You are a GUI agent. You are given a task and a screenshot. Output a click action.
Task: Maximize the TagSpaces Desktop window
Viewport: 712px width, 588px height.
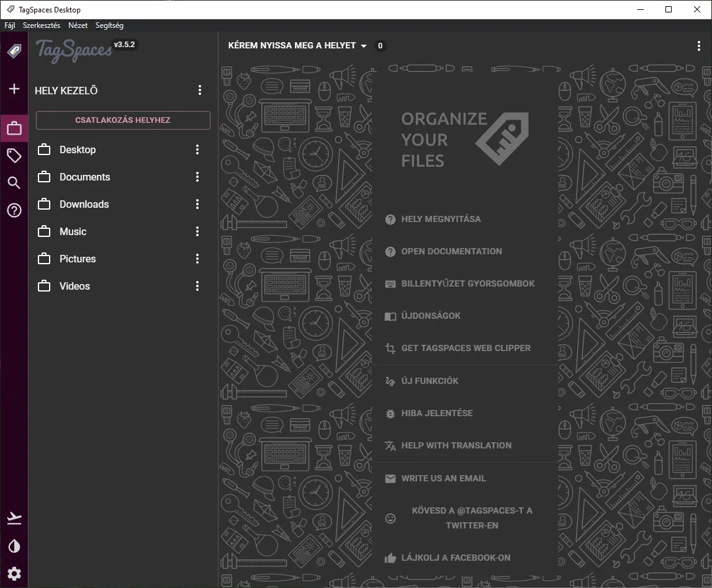click(x=669, y=9)
